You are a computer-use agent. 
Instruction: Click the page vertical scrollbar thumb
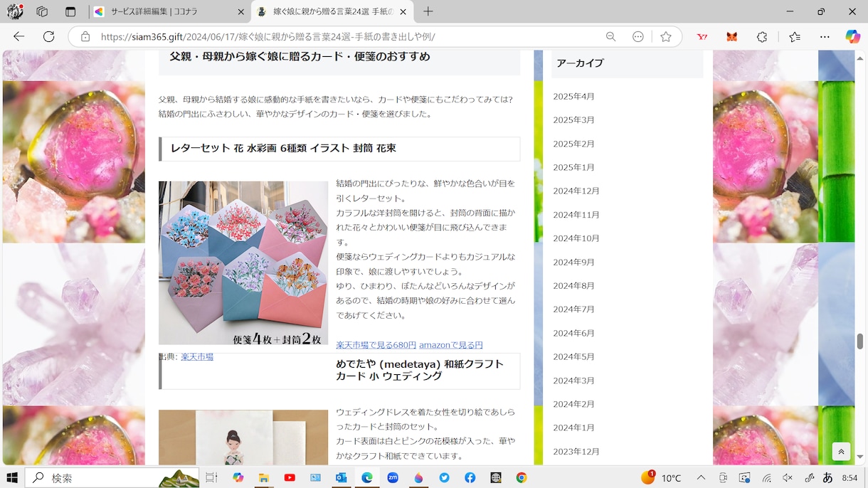(x=861, y=341)
